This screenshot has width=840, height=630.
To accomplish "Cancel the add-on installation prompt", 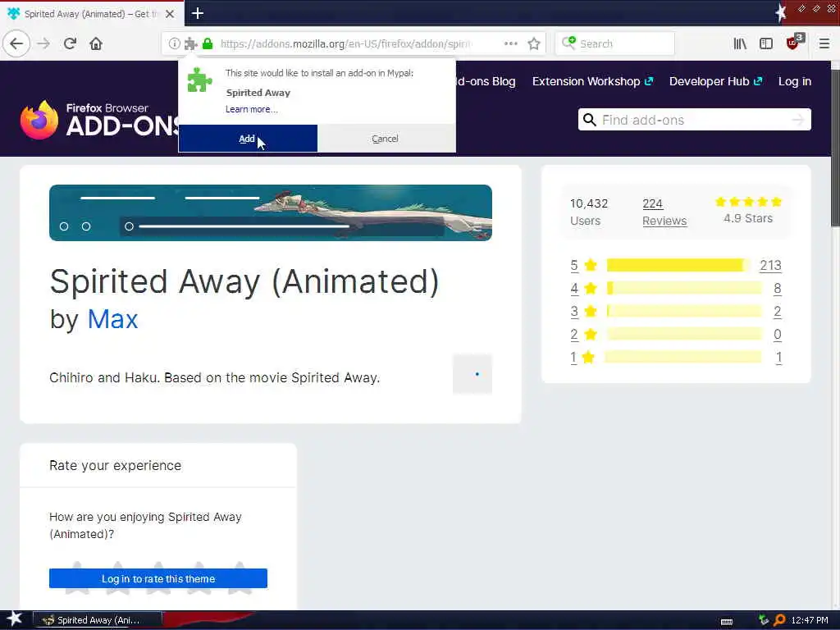I will click(386, 139).
